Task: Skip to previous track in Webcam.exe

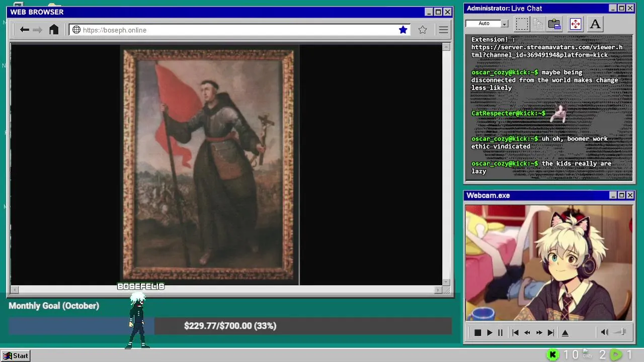Action: pyautogui.click(x=515, y=332)
